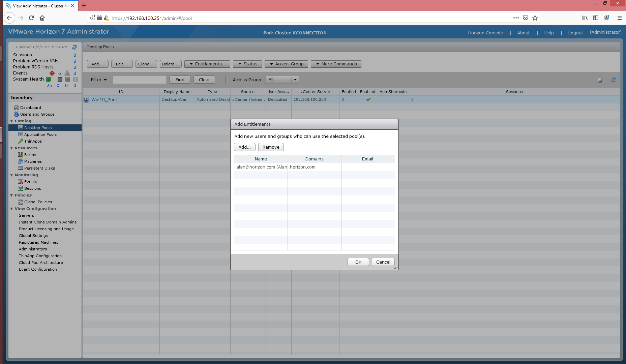The width and height of the screenshot is (626, 364).
Task: Select Application Pools in the tree
Action: [x=40, y=134]
